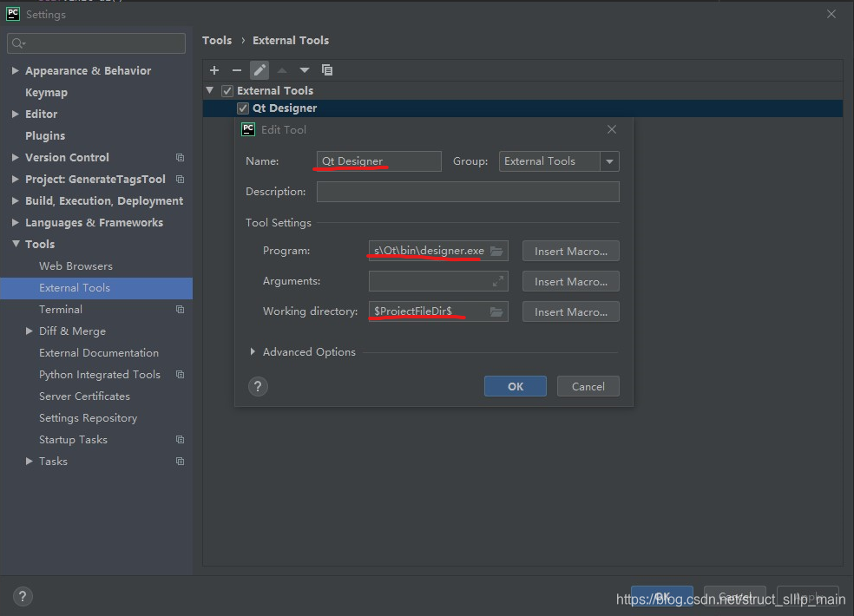Image resolution: width=854 pixels, height=616 pixels.
Task: Move tool down with down arrow icon
Action: click(305, 70)
